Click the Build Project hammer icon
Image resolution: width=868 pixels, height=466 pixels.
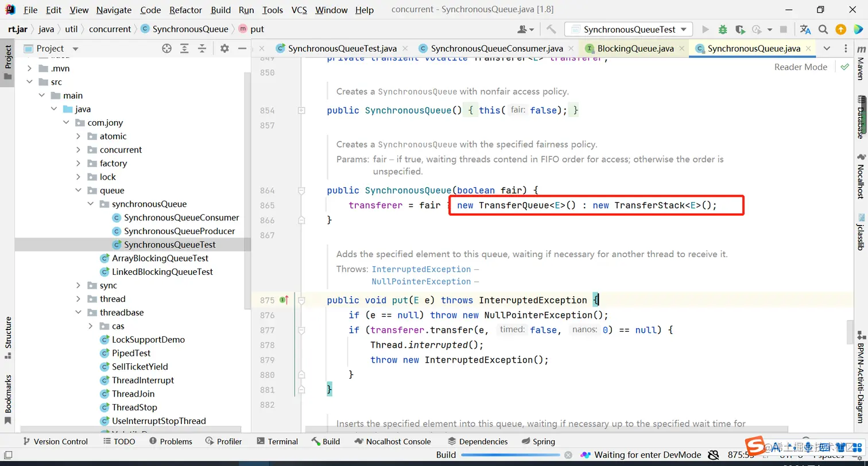point(551,29)
